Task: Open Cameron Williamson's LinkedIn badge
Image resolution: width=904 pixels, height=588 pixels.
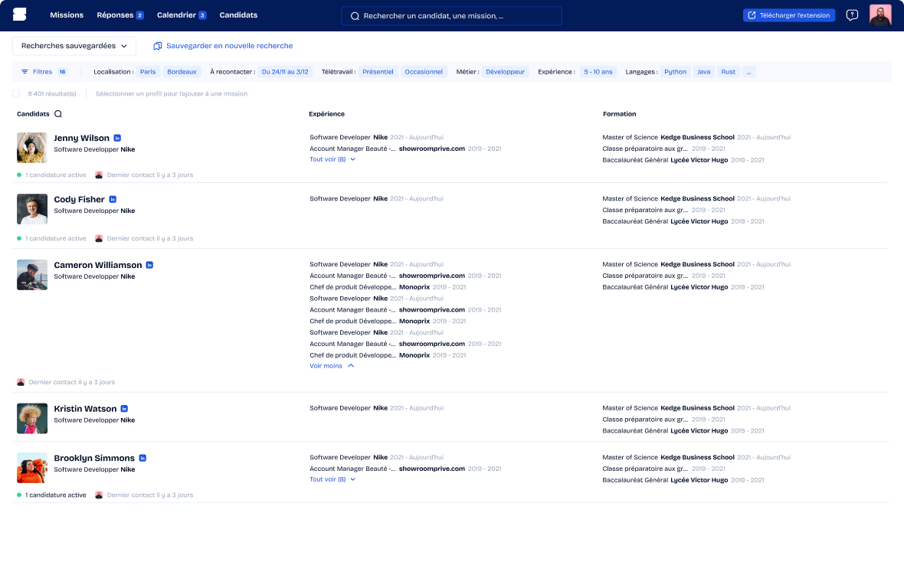Action: [149, 265]
